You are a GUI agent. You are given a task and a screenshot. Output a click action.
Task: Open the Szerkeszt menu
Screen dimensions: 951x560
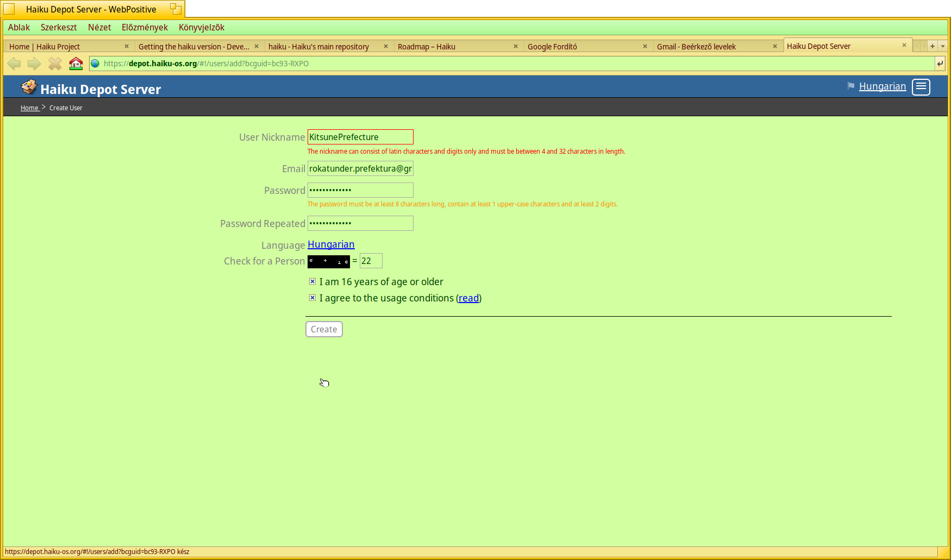pos(59,27)
